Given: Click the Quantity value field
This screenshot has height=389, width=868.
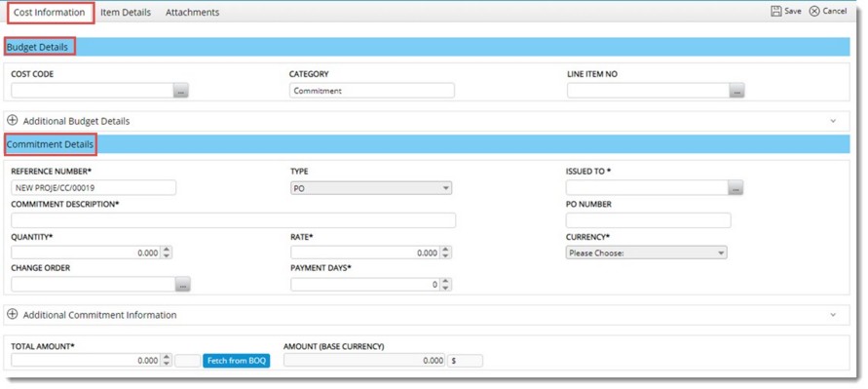Looking at the screenshot, I should click(87, 253).
